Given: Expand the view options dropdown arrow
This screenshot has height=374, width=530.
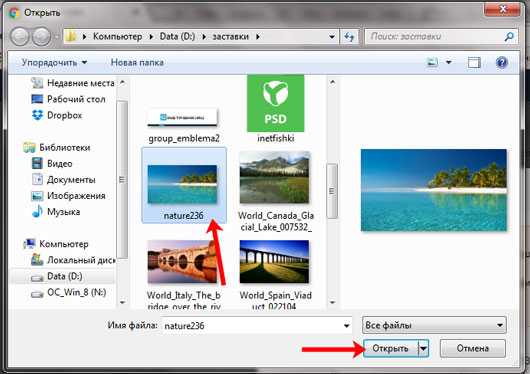Looking at the screenshot, I should (x=449, y=62).
